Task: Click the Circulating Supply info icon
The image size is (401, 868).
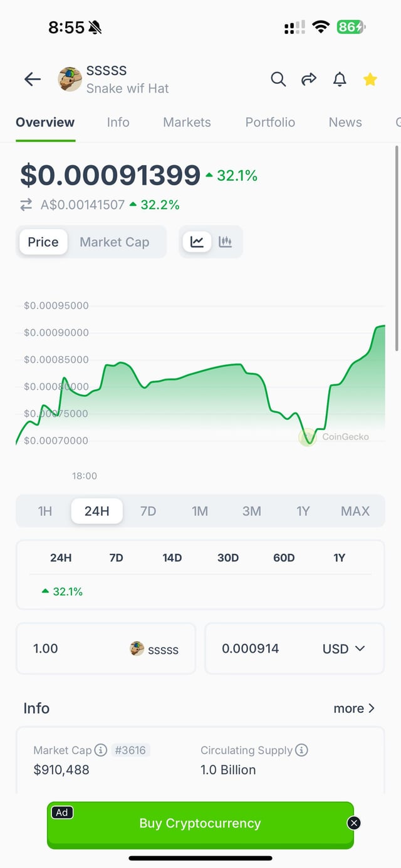Action: [301, 750]
